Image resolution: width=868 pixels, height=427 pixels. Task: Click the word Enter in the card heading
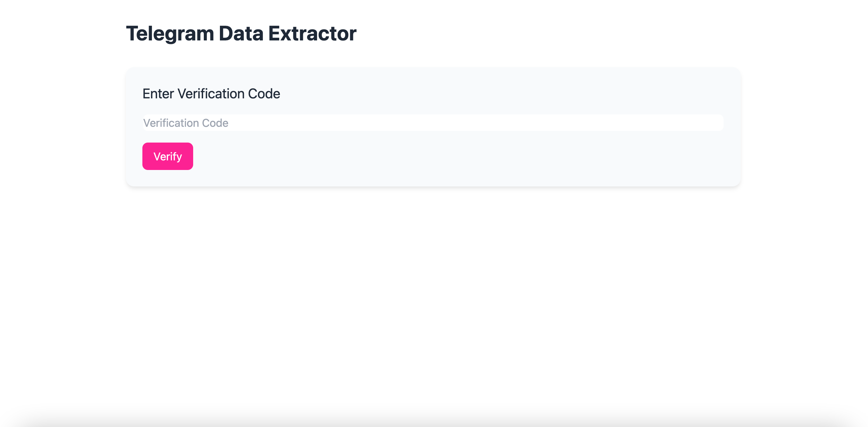pyautogui.click(x=158, y=94)
